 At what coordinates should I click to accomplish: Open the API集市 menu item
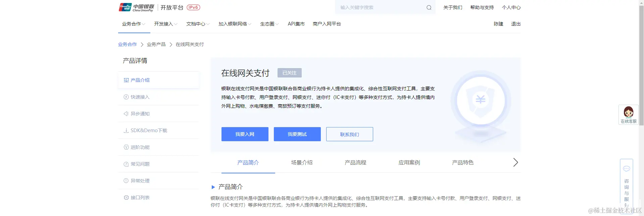pyautogui.click(x=296, y=24)
